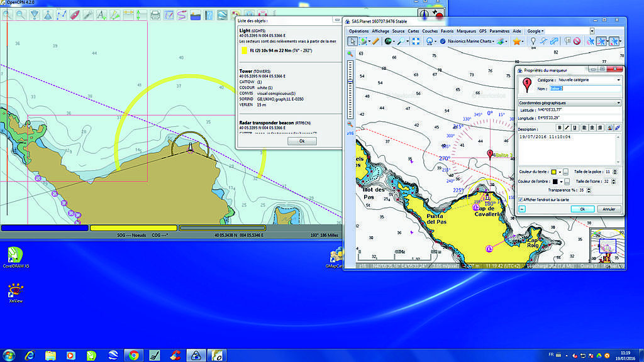Align marker description text left
Viewport: 644px width, 362px height.
tap(584, 128)
